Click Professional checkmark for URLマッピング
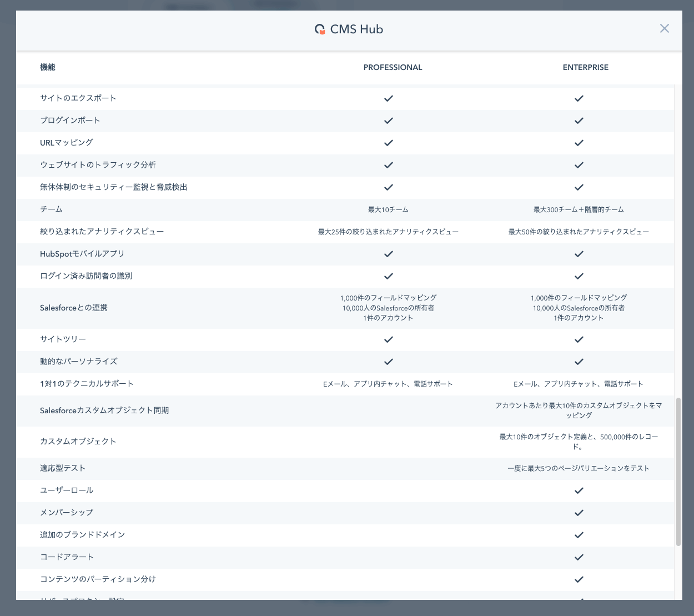The image size is (694, 616). (389, 143)
